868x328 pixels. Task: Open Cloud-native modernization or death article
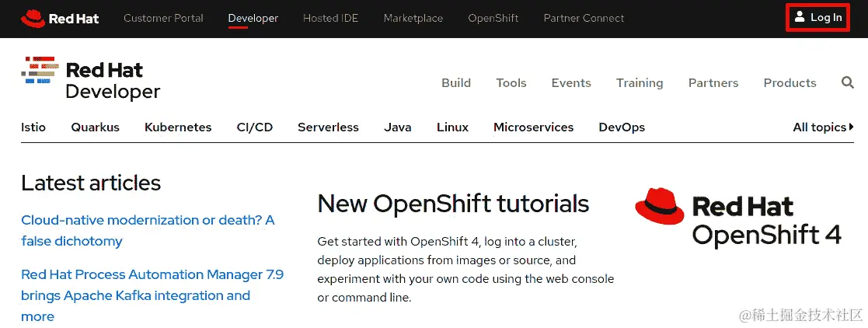point(148,231)
